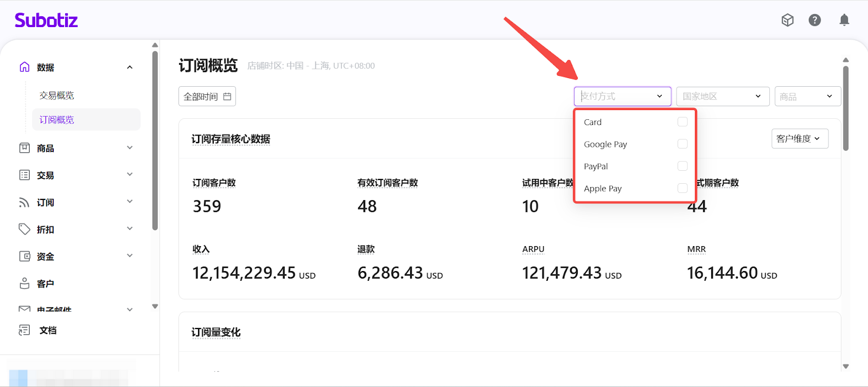Open the help question mark icon
This screenshot has height=387, width=868.
tap(814, 21)
